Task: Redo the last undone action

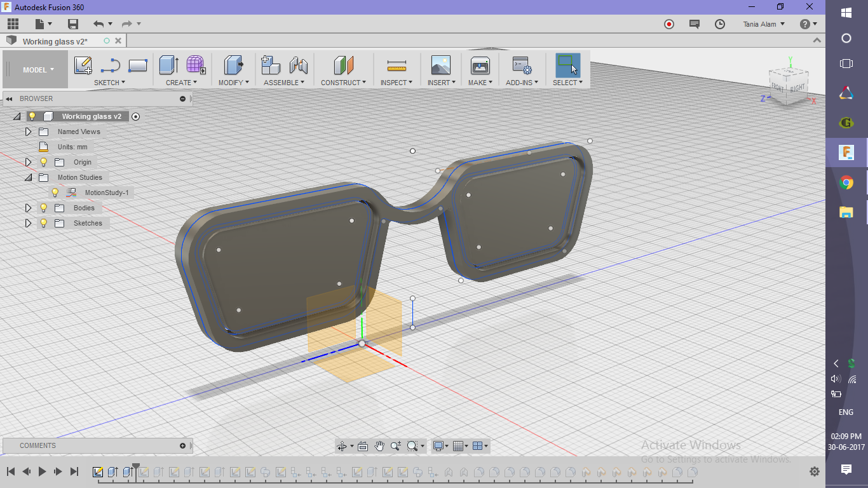Action: pos(126,24)
